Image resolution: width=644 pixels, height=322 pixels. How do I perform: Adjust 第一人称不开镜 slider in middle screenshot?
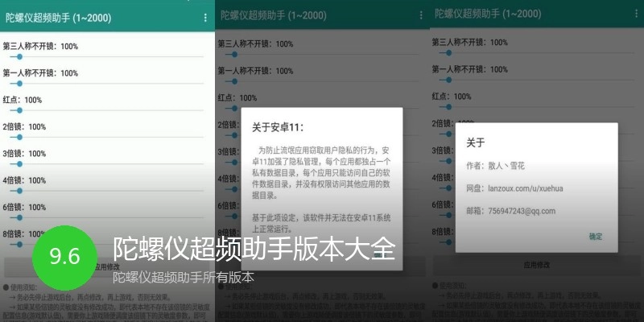321,81
